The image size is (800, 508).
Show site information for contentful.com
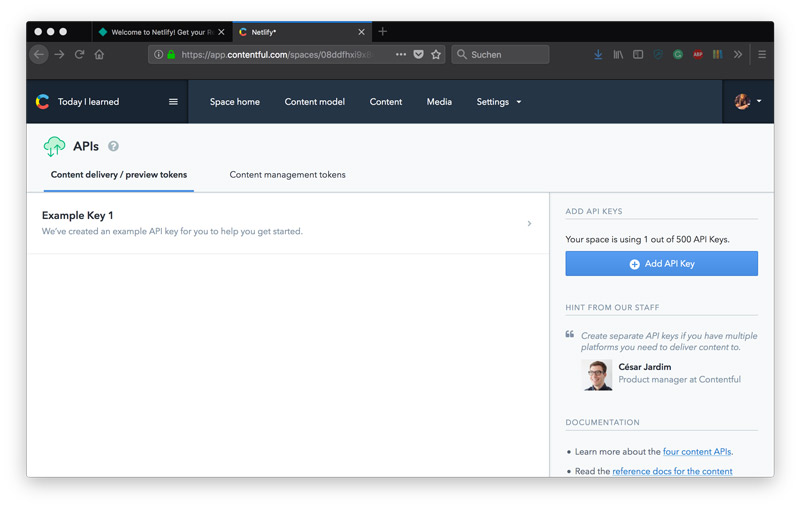point(159,55)
